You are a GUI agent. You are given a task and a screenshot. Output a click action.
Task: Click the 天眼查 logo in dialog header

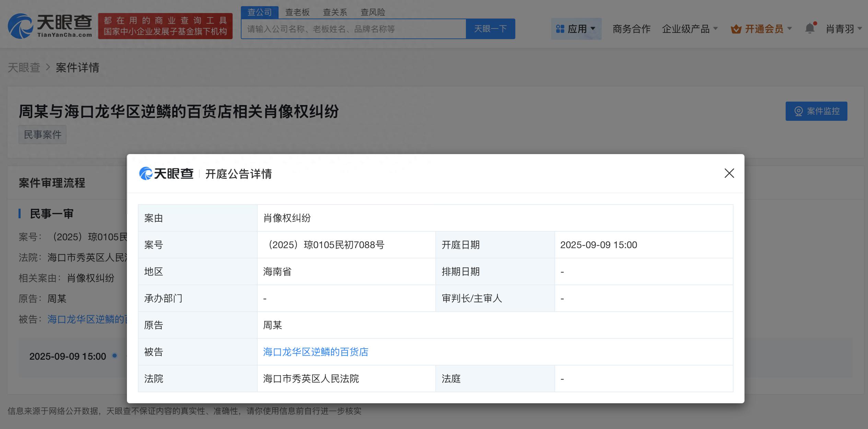click(x=166, y=174)
